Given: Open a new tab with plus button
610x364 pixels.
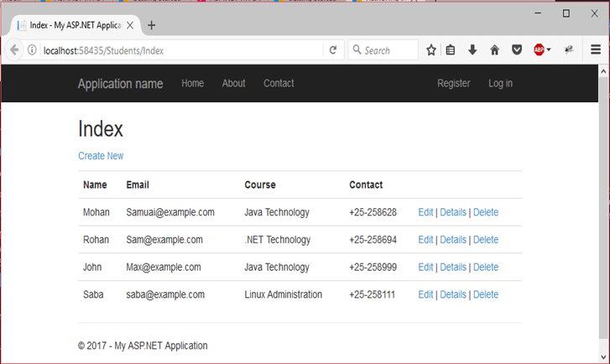Looking at the screenshot, I should coord(152,25).
